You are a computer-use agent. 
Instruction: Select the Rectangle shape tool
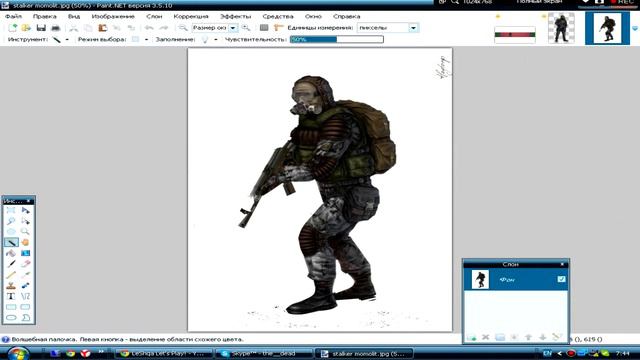pyautogui.click(x=11, y=307)
